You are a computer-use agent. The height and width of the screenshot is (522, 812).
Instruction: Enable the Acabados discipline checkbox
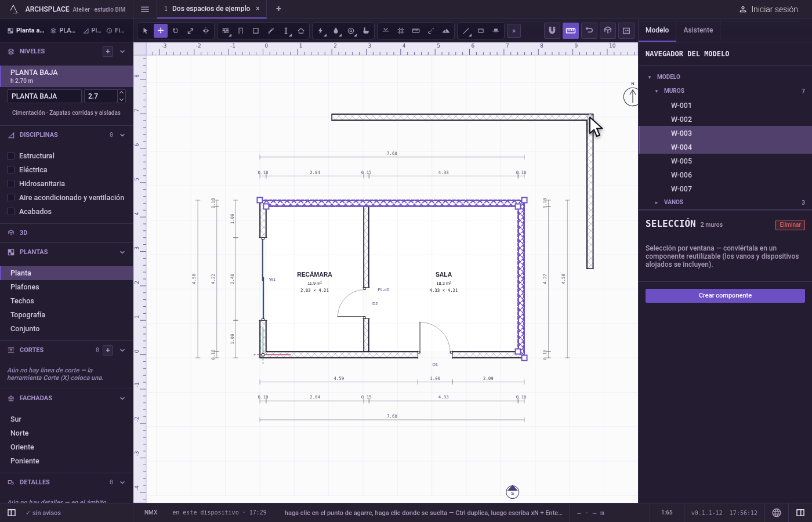[10, 212]
